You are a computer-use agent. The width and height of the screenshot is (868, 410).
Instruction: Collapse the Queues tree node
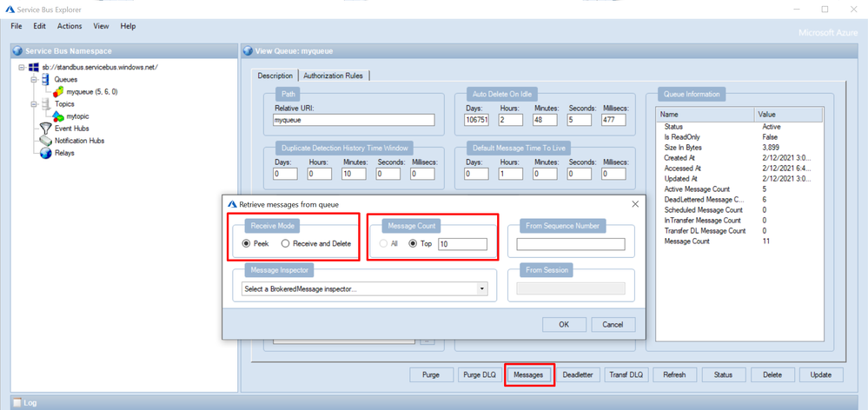click(34, 80)
